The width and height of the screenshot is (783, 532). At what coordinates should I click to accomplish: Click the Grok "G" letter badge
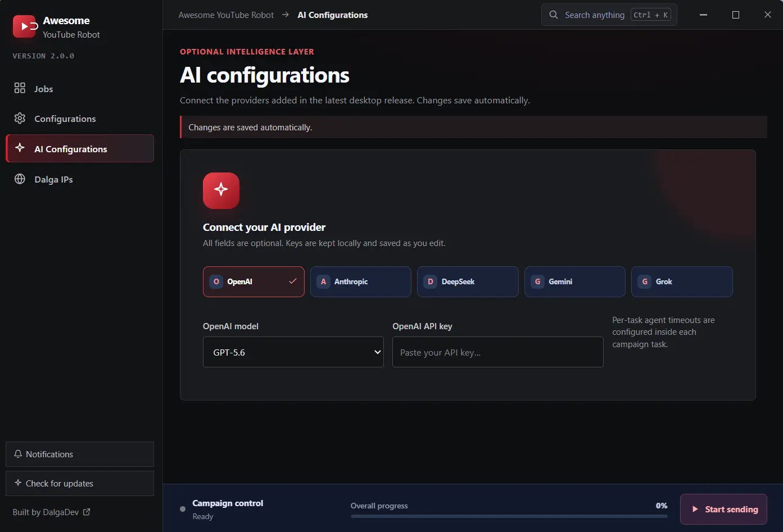coord(645,281)
